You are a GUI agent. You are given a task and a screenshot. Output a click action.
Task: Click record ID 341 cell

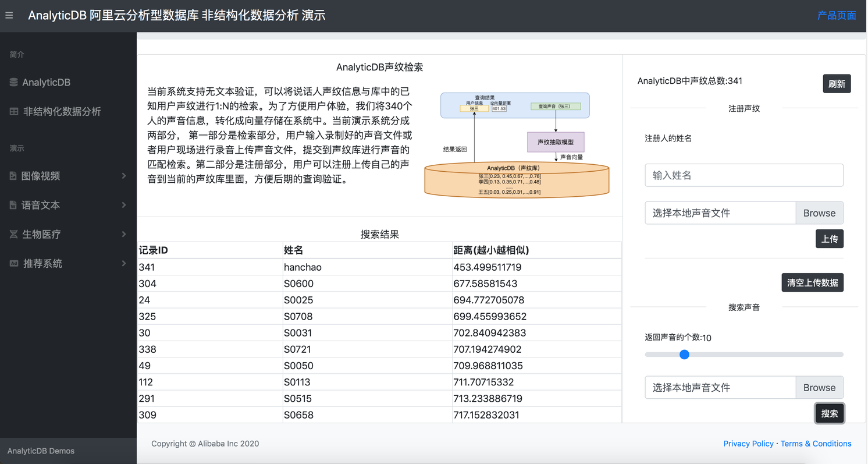click(x=210, y=267)
